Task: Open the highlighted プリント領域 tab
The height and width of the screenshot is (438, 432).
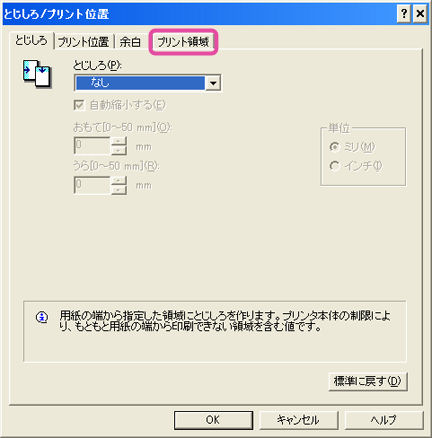Action: tap(183, 42)
